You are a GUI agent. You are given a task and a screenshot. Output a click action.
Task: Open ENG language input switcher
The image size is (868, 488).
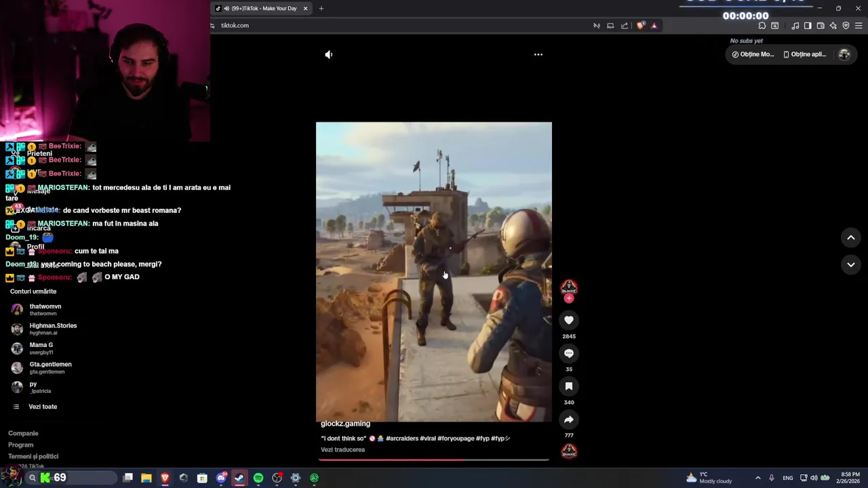tap(787, 478)
